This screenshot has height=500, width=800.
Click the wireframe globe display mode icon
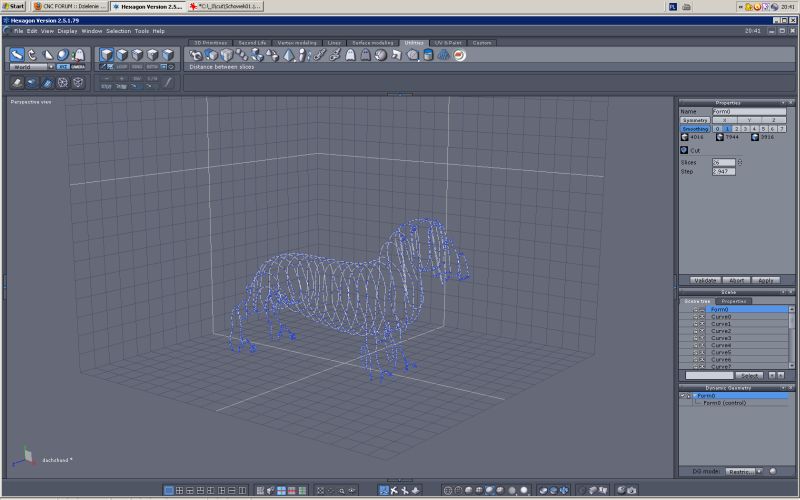pyautogui.click(x=447, y=490)
